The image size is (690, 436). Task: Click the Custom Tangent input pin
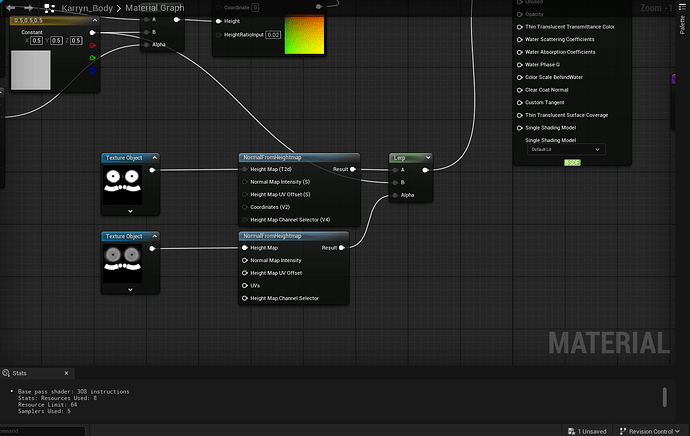click(x=520, y=103)
